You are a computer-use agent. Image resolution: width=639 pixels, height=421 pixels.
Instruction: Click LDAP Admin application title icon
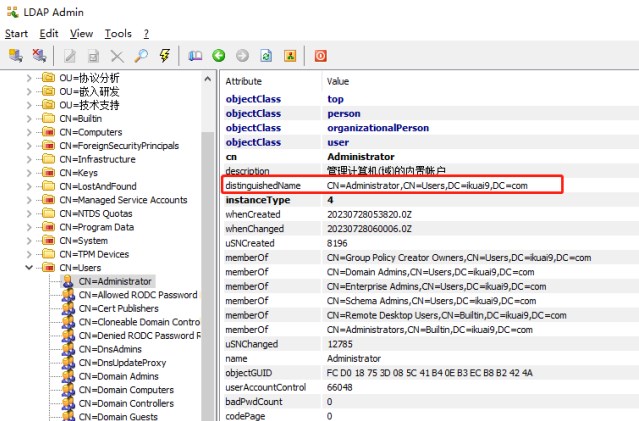[13, 12]
